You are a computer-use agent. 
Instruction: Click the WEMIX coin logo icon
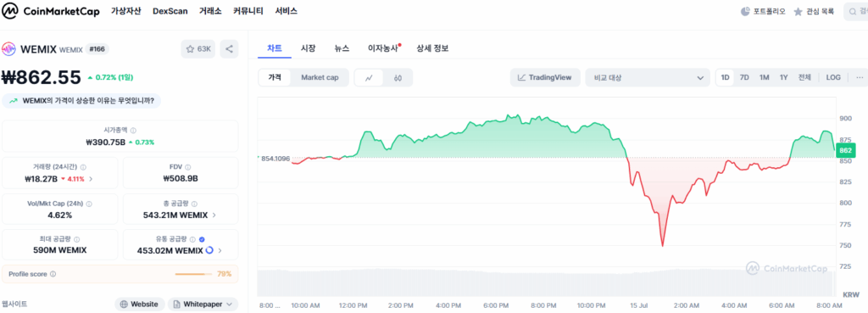8,48
